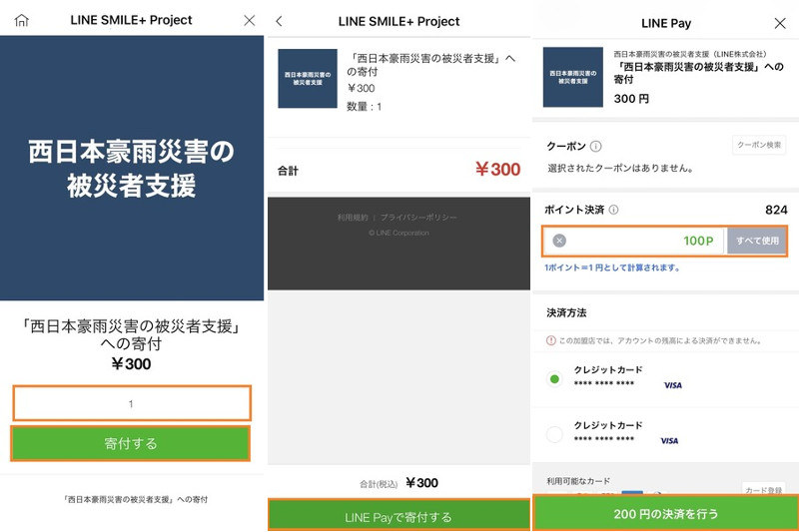Tap the large 西日本豪雨災害の被災者支援 banner image

click(x=132, y=168)
